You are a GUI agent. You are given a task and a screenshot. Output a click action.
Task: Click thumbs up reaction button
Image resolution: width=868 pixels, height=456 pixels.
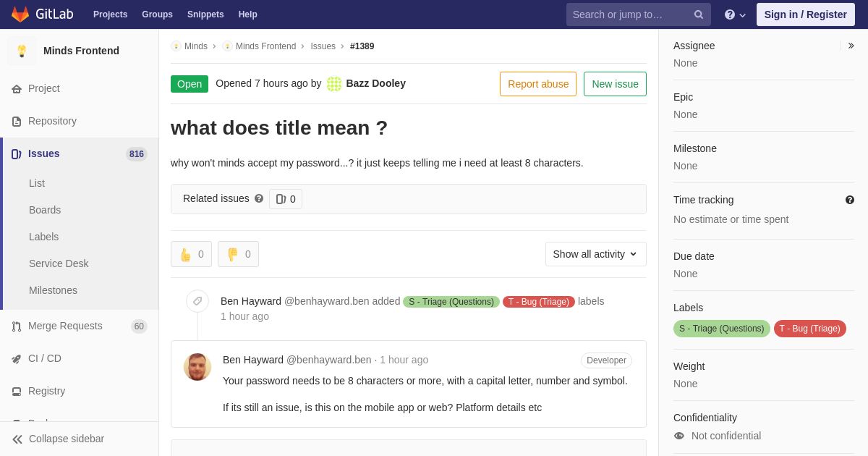[x=191, y=254]
